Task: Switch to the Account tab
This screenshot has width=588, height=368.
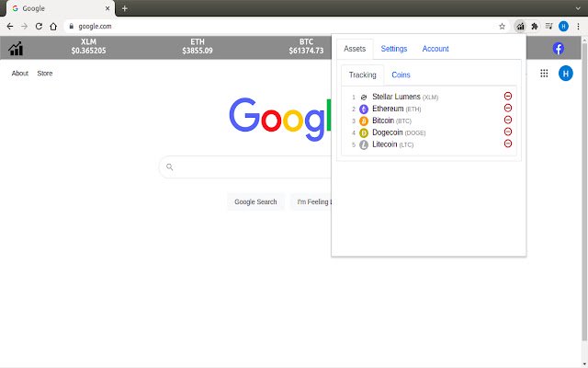Action: point(435,49)
